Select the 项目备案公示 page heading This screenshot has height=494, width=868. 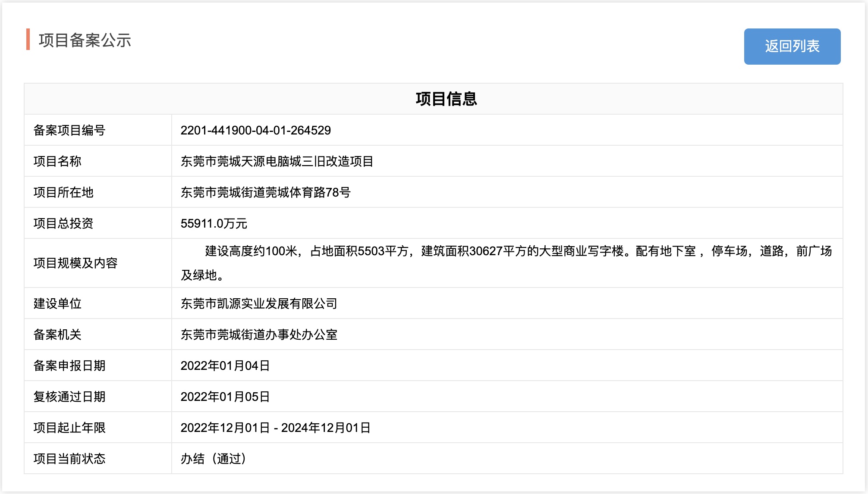tap(85, 41)
